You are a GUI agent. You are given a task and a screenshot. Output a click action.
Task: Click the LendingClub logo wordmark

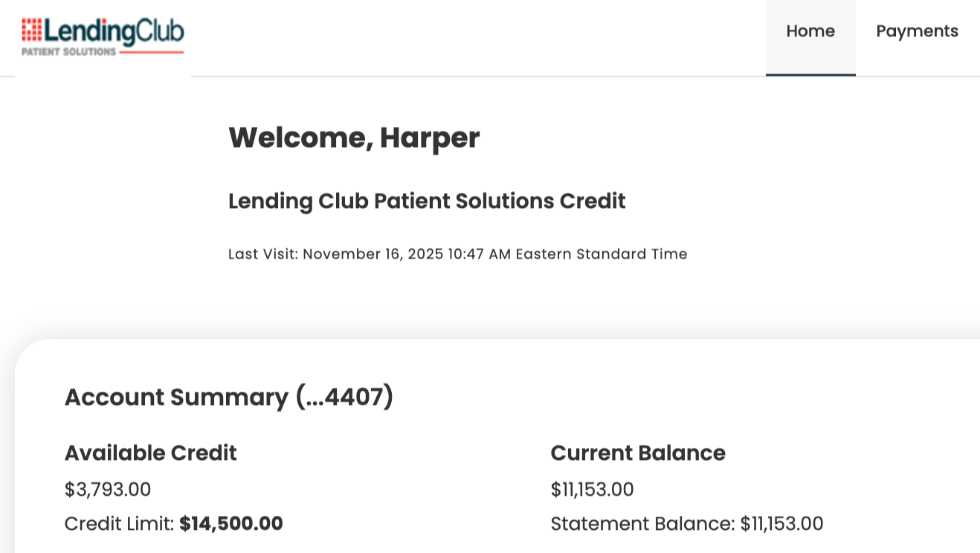click(x=113, y=30)
